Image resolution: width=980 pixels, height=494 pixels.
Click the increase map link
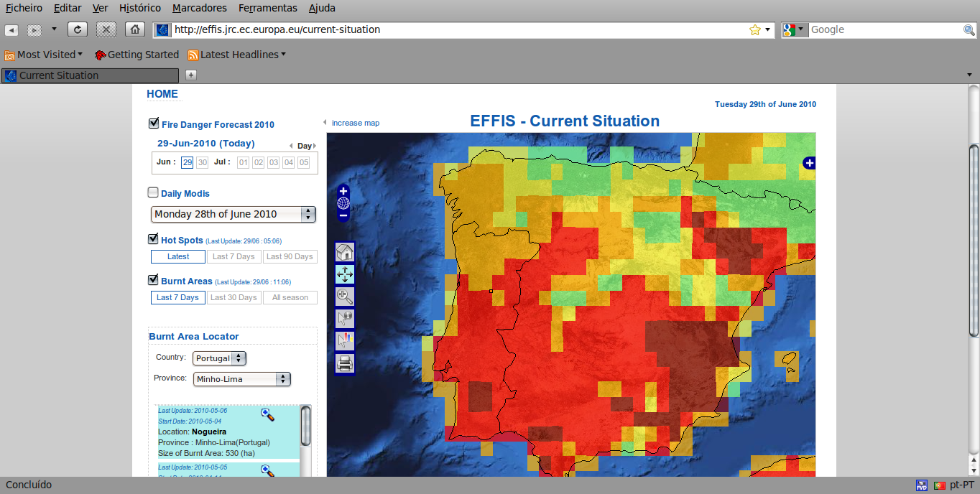pos(356,123)
